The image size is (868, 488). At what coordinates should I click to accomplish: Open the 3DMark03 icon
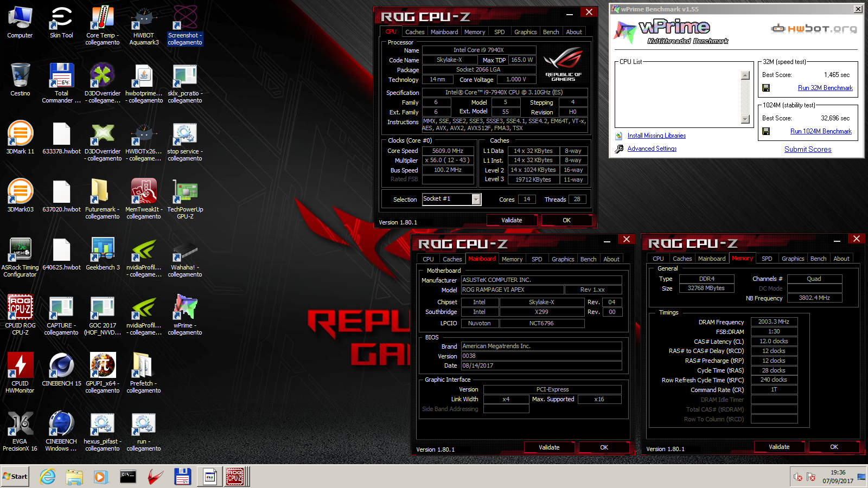(x=20, y=196)
